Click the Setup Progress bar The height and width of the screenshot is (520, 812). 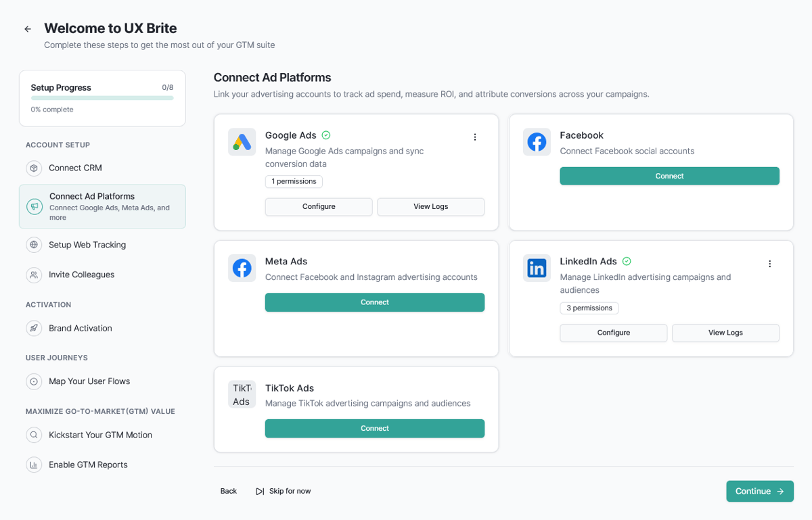pos(102,98)
